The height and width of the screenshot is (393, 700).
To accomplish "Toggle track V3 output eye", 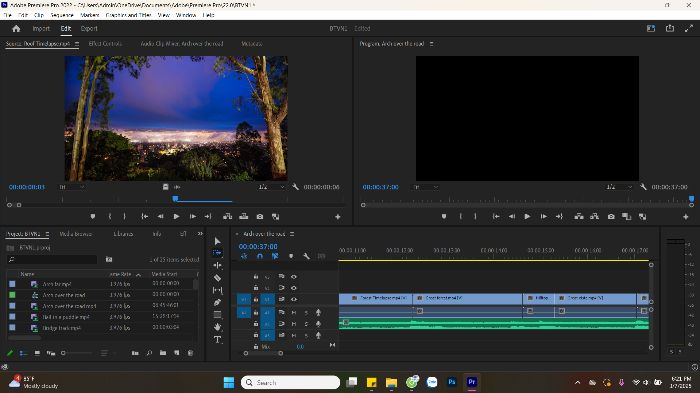I will coord(294,276).
